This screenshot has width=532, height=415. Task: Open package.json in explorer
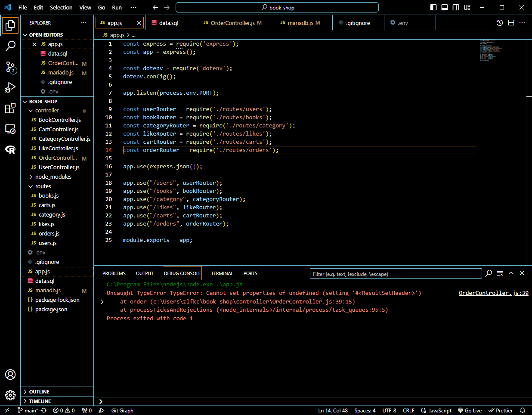51,310
